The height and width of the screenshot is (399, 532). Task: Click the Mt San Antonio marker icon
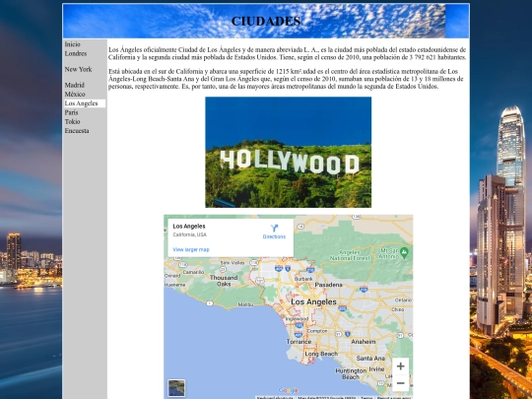pyautogui.click(x=404, y=252)
